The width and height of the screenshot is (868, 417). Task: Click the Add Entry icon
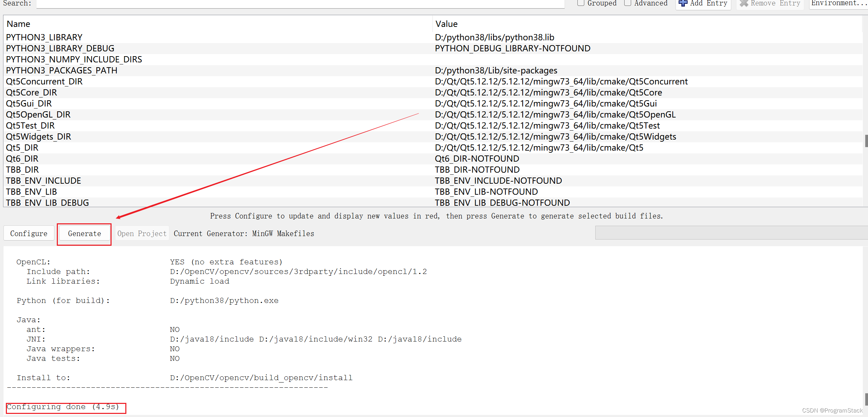(681, 4)
